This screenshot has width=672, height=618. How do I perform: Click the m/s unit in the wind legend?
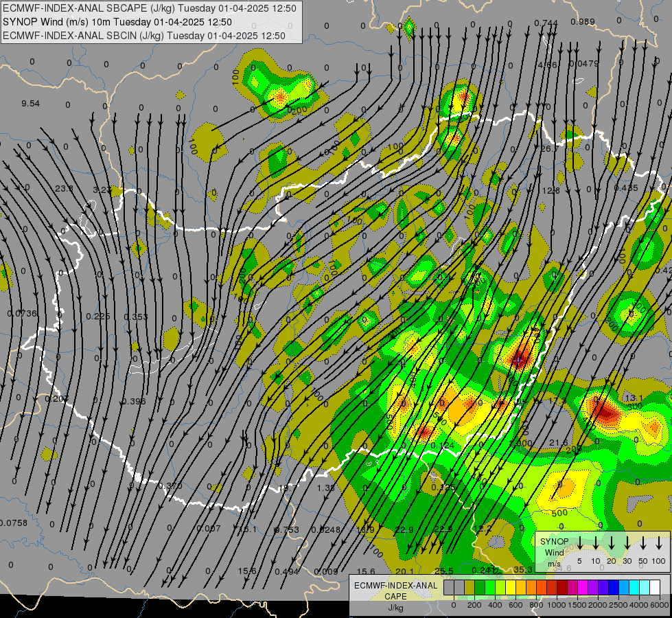[x=554, y=564]
